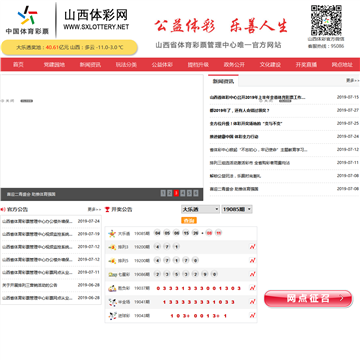
Task: Switch the carousel to slide 2
Action: [170, 193]
